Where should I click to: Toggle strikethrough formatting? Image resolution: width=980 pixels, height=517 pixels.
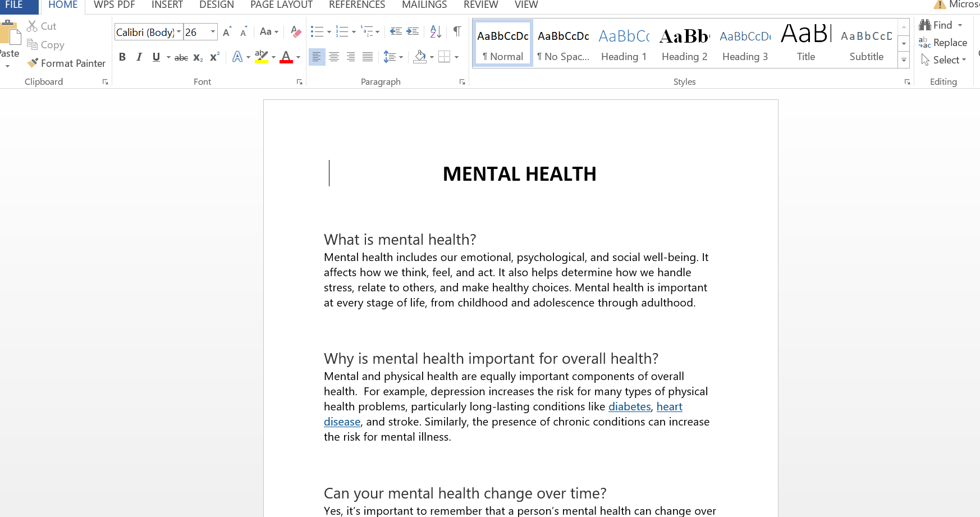click(x=181, y=57)
